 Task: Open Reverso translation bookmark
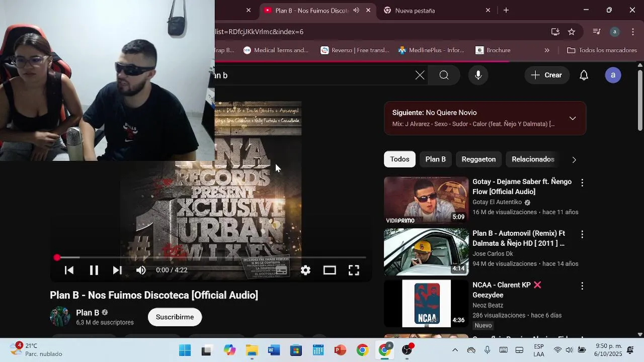pyautogui.click(x=355, y=50)
